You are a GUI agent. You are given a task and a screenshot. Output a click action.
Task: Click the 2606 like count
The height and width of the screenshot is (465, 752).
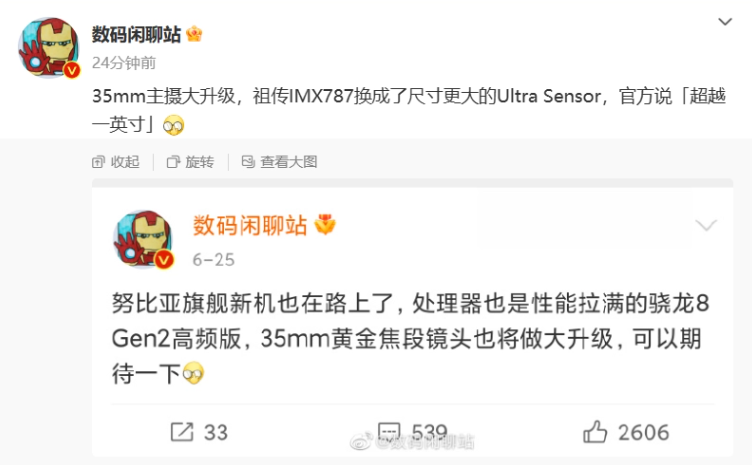coord(643,432)
